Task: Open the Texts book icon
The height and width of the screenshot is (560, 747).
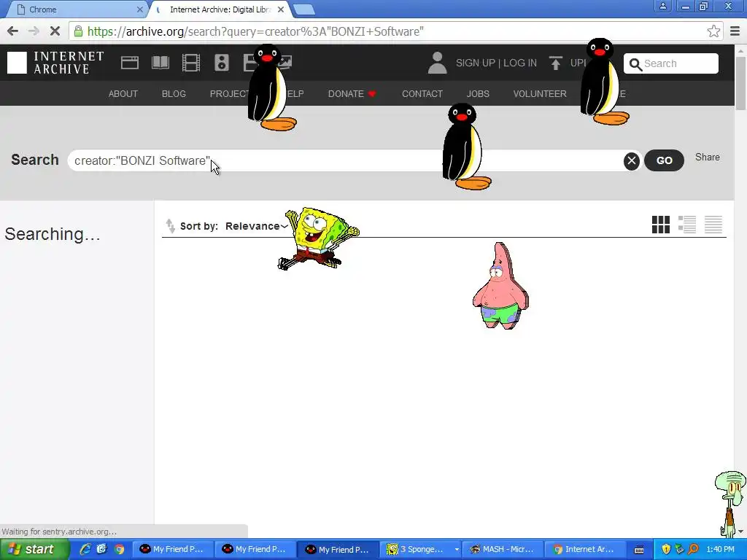Action: click(x=160, y=63)
